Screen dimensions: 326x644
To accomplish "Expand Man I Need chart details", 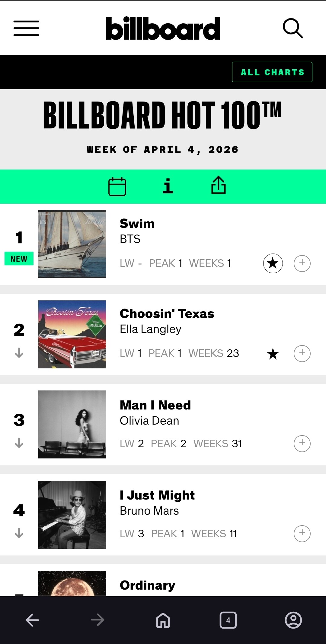I will tap(302, 443).
